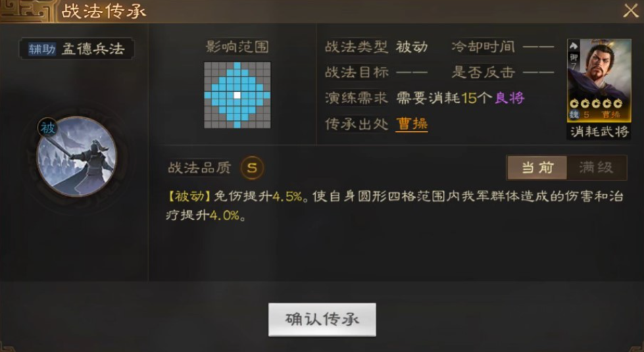Viewport: 644px width, 352px height.
Task: Click the 被 passive badge on skill icon
Action: [48, 128]
